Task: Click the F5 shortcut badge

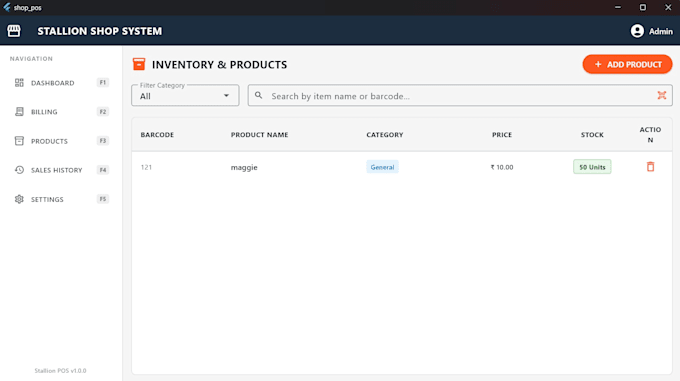Action: 103,199
